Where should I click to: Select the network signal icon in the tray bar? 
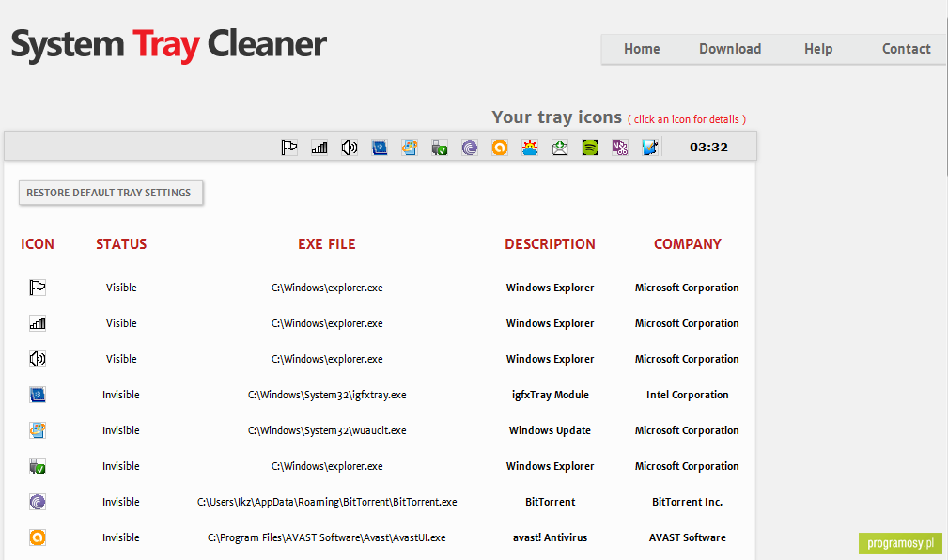[319, 147]
